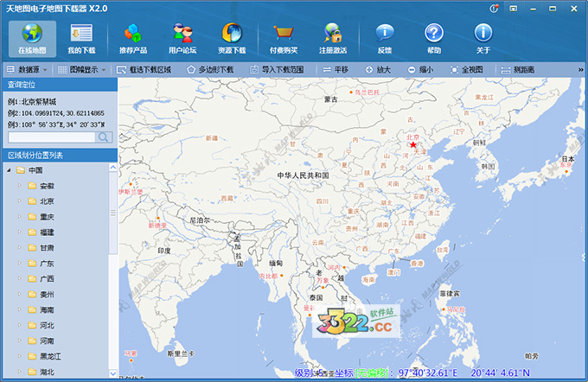Image resolution: width=588 pixels, height=382 pixels.
Task: Open 付费购买 purchase page
Action: pyautogui.click(x=284, y=39)
